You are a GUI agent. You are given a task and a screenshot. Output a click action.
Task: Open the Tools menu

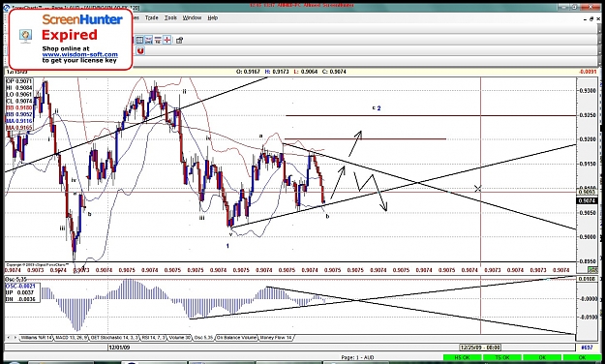pos(170,17)
